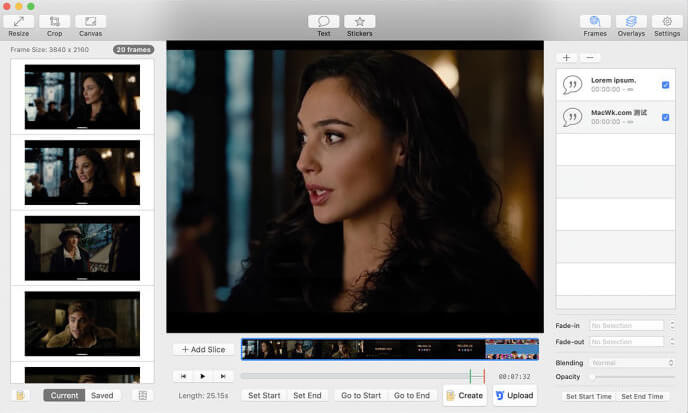This screenshot has width=688, height=413.
Task: Switch to the Current tab
Action: coord(64,396)
